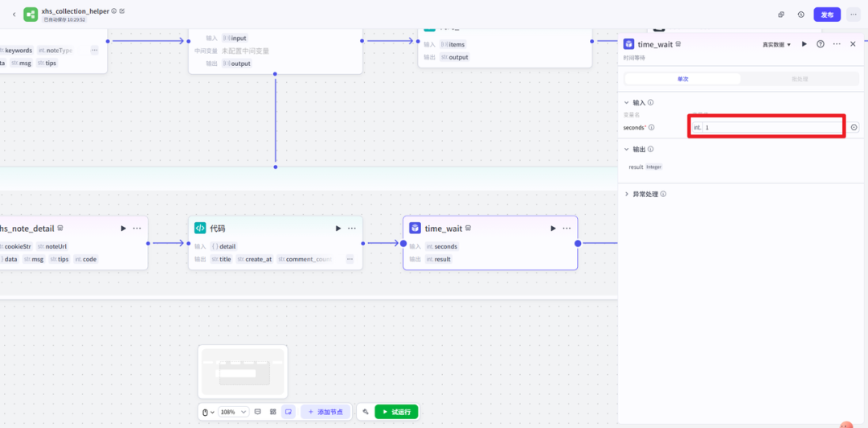Collapse the 输入 section
This screenshot has width=868, height=428.
coord(628,103)
